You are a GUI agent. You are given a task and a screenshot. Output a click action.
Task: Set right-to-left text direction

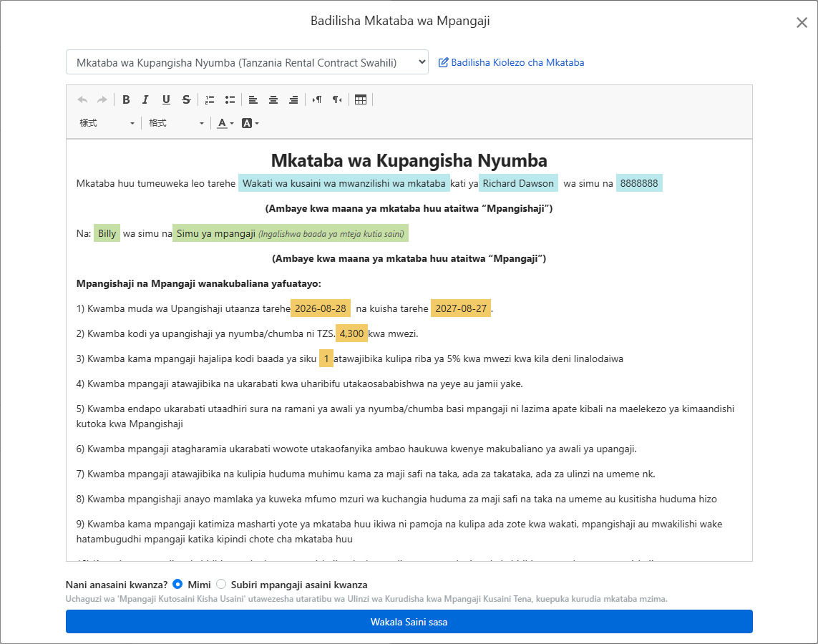[338, 99]
